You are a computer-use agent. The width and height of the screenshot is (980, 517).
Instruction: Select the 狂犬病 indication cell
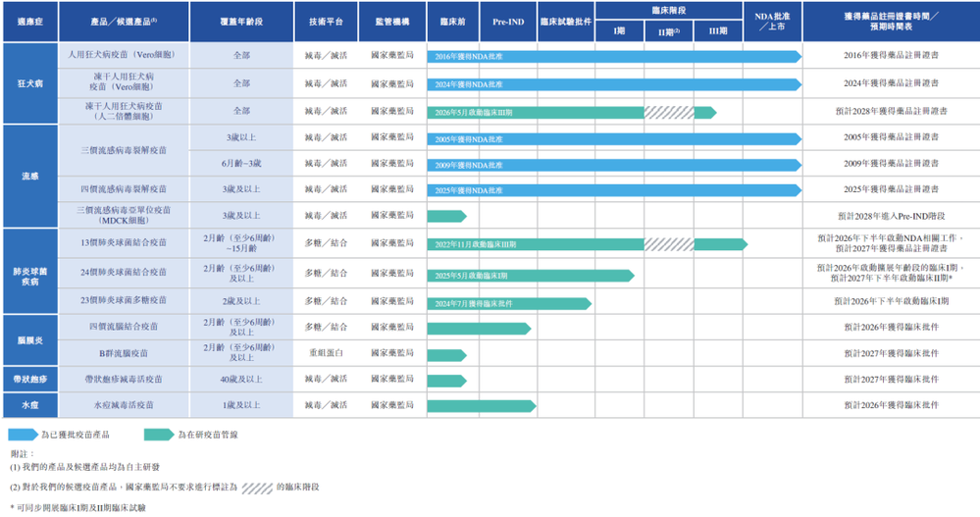30,83
